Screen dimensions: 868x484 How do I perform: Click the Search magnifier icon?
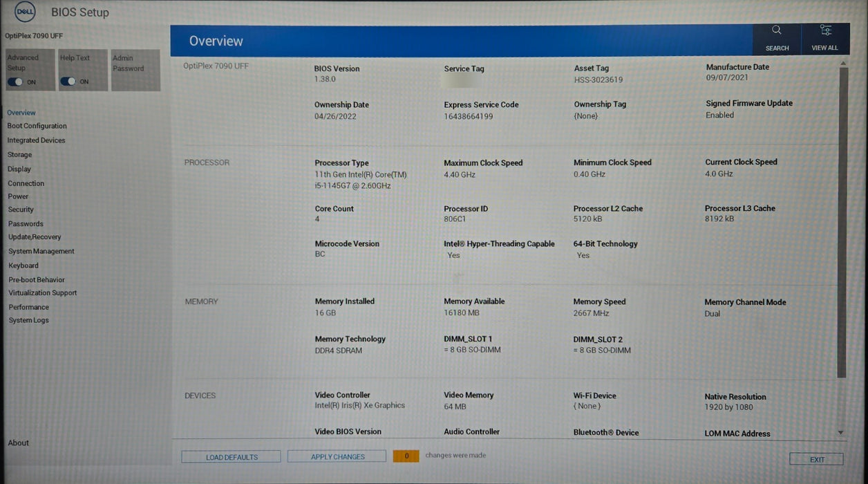[777, 30]
